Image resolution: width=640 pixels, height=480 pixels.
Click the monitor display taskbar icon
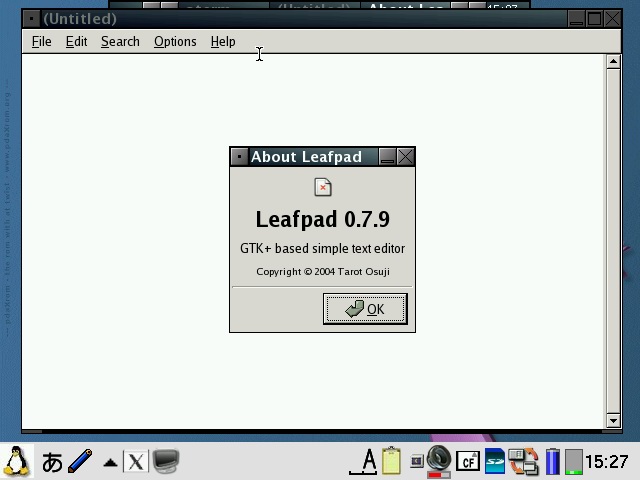point(166,461)
